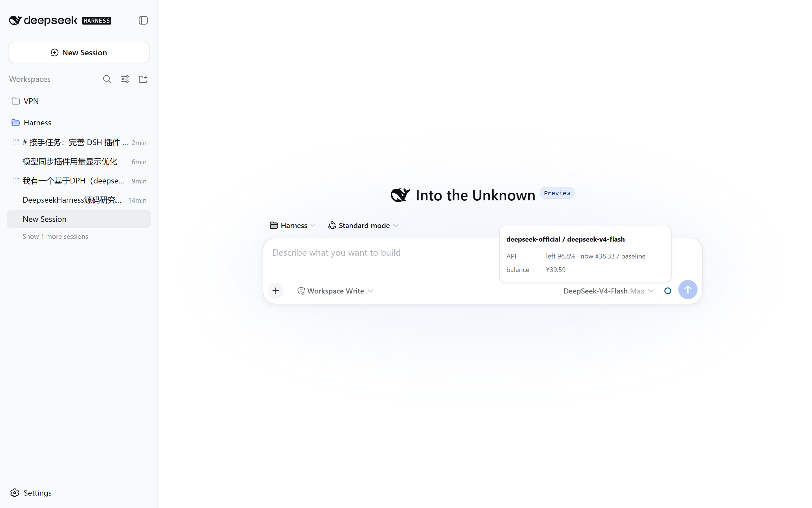Screen dimensions: 812x508
Task: Click the HARNESS badge in the logo
Action: click(97, 21)
